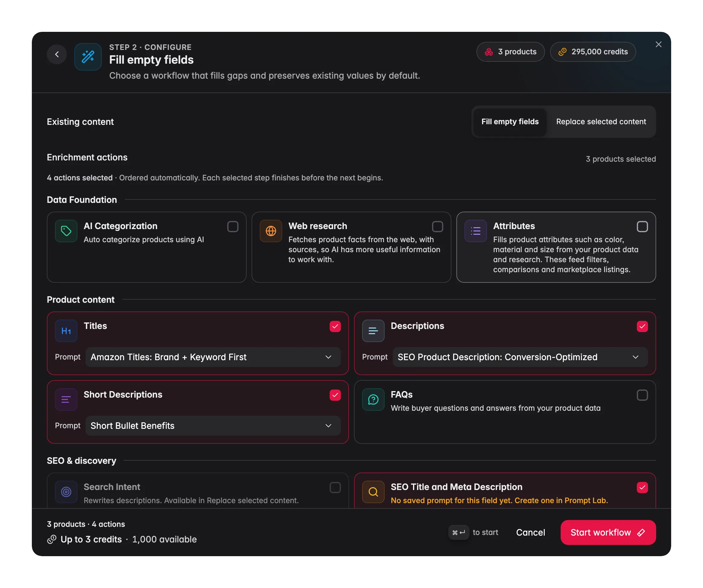Click the coins icon beside 295,000 credits
The image size is (703, 588).
tap(563, 52)
